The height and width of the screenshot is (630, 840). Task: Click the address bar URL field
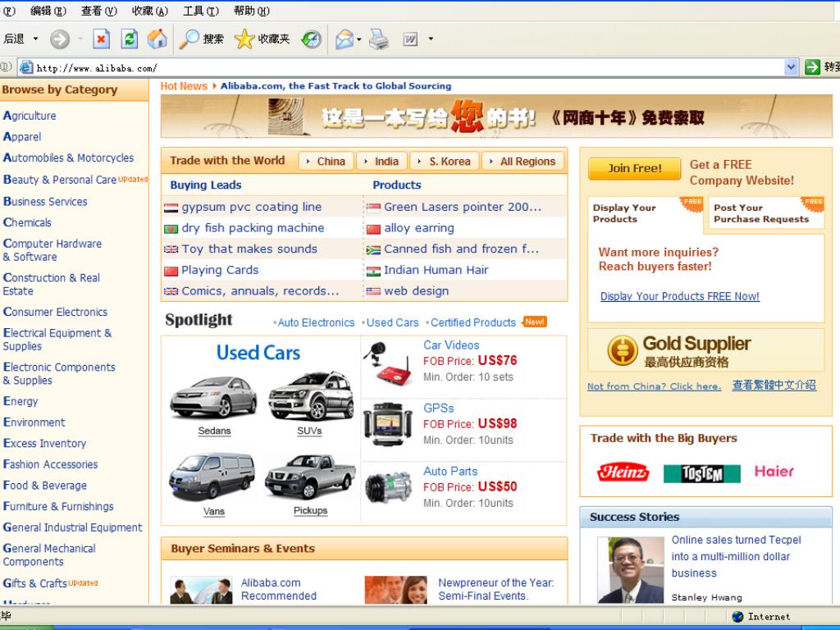coord(410,67)
